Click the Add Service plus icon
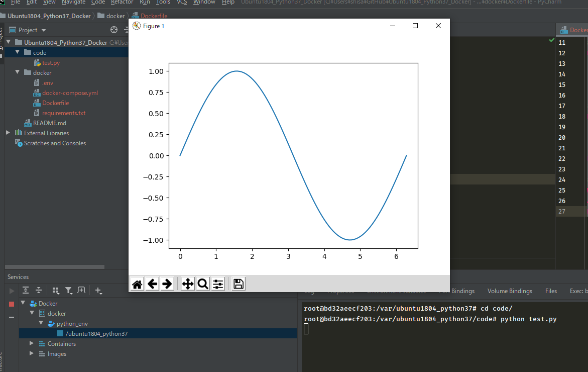Image resolution: width=588 pixels, height=372 pixels. point(98,290)
